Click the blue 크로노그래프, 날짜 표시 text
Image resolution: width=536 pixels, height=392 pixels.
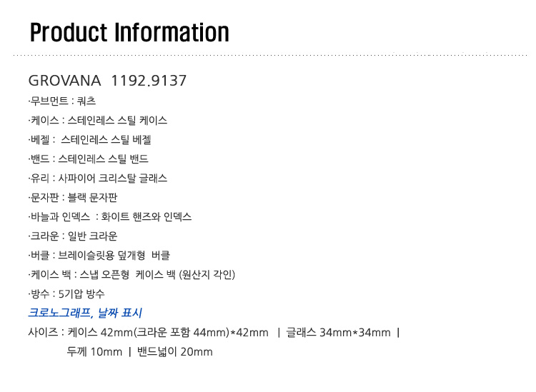click(85, 313)
